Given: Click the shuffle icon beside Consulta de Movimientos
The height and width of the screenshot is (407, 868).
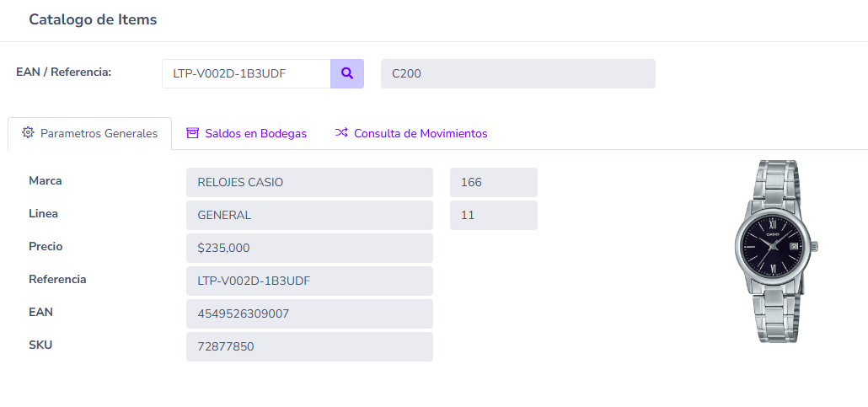Looking at the screenshot, I should tap(341, 133).
